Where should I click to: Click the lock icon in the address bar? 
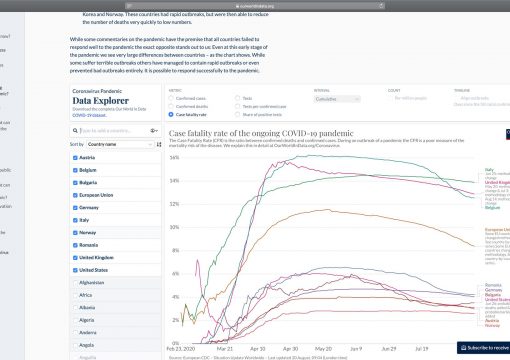click(x=237, y=6)
